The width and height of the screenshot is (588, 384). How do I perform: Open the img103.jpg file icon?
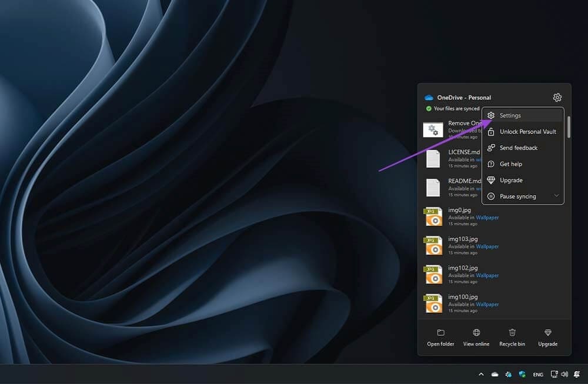(x=433, y=246)
